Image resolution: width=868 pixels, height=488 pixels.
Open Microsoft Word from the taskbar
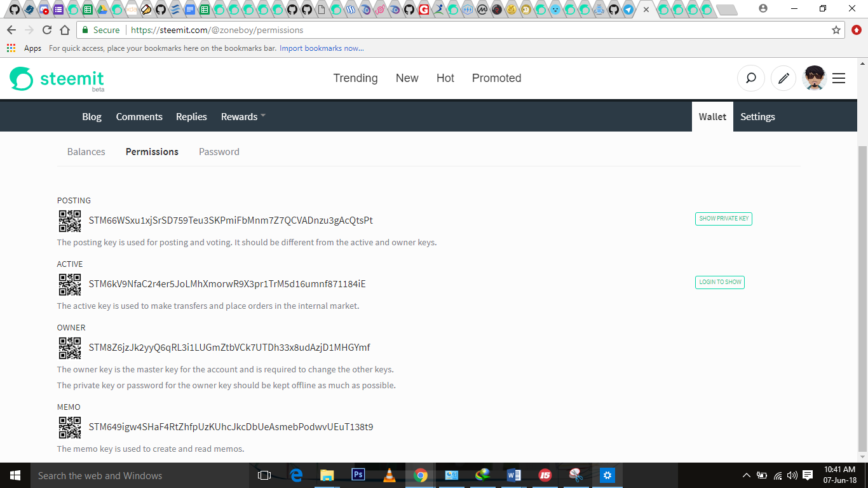pos(514,475)
